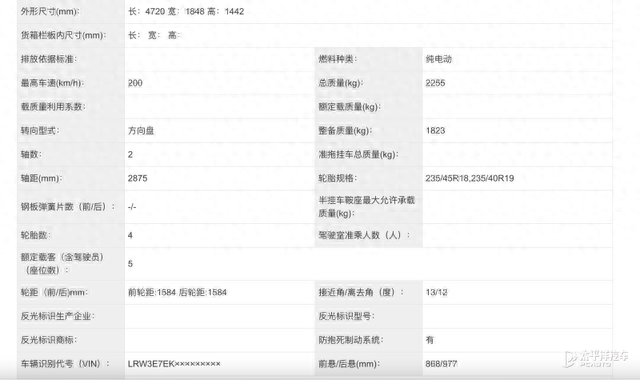The image size is (640, 380).
Task: Select the tire count value 4
Action: (130, 236)
